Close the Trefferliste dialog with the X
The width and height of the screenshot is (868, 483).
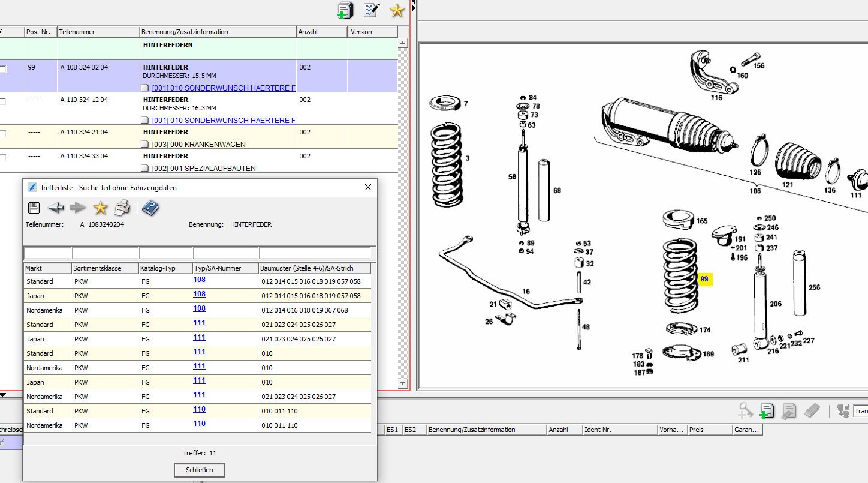[x=368, y=188]
